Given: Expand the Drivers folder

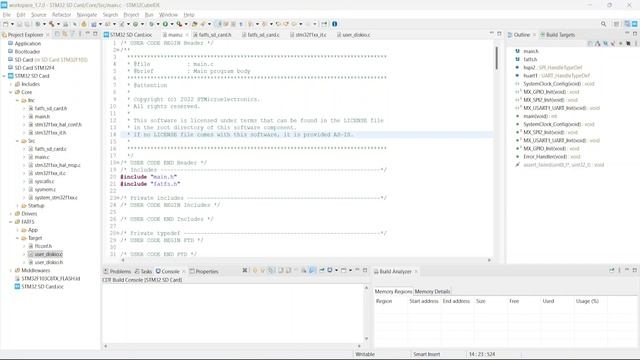Looking at the screenshot, I should click(11, 214).
